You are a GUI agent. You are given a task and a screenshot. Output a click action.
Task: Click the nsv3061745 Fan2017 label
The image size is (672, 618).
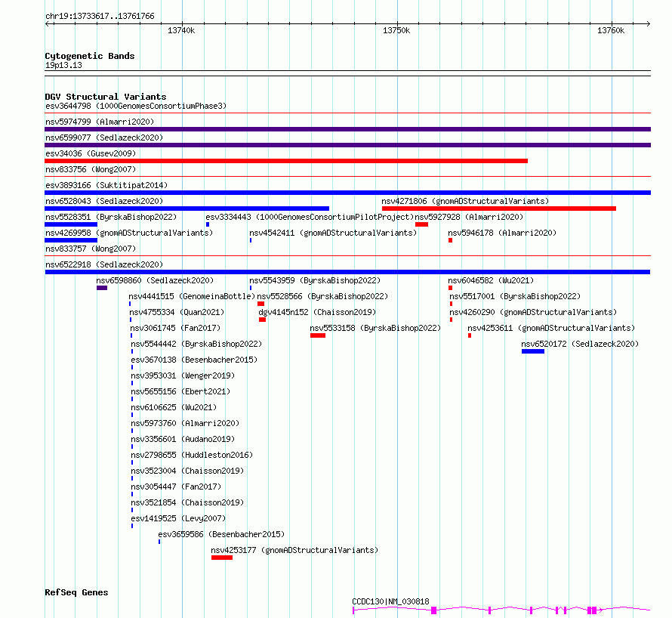[176, 328]
